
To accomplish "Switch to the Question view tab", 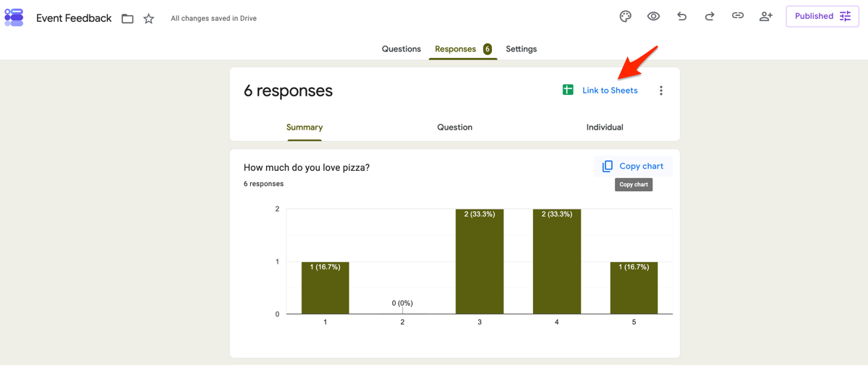I will pos(455,127).
